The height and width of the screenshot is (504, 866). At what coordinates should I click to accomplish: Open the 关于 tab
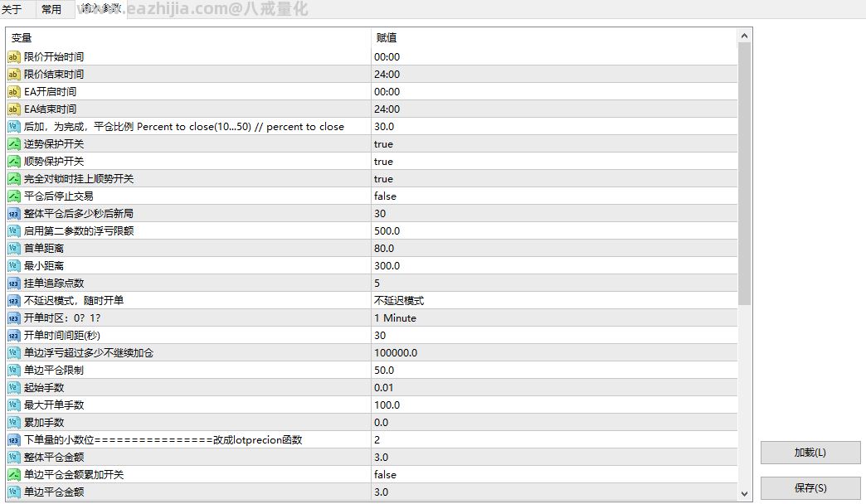tap(12, 9)
